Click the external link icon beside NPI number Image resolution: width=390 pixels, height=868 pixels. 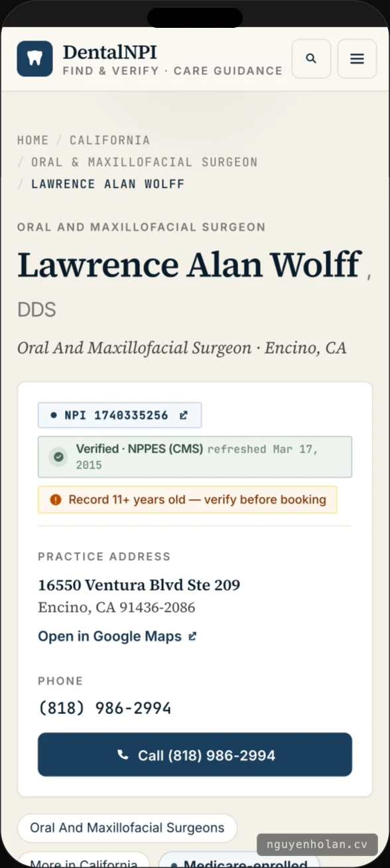point(184,415)
